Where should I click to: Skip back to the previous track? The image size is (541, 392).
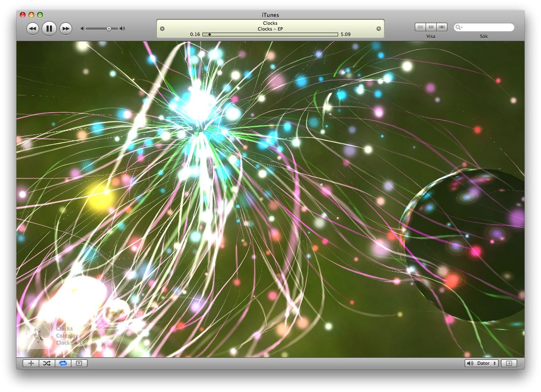coord(33,29)
